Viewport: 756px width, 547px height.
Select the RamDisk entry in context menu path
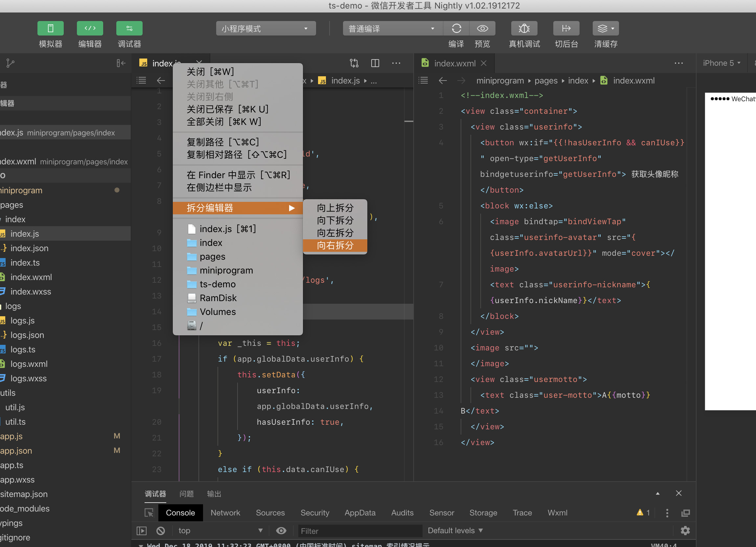[x=238, y=298]
